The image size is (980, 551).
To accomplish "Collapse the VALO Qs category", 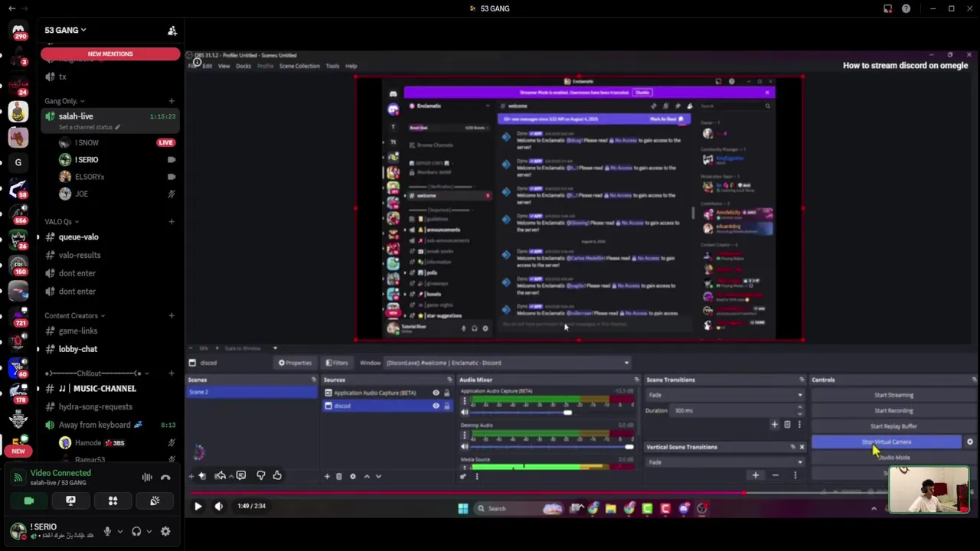I will [x=61, y=222].
